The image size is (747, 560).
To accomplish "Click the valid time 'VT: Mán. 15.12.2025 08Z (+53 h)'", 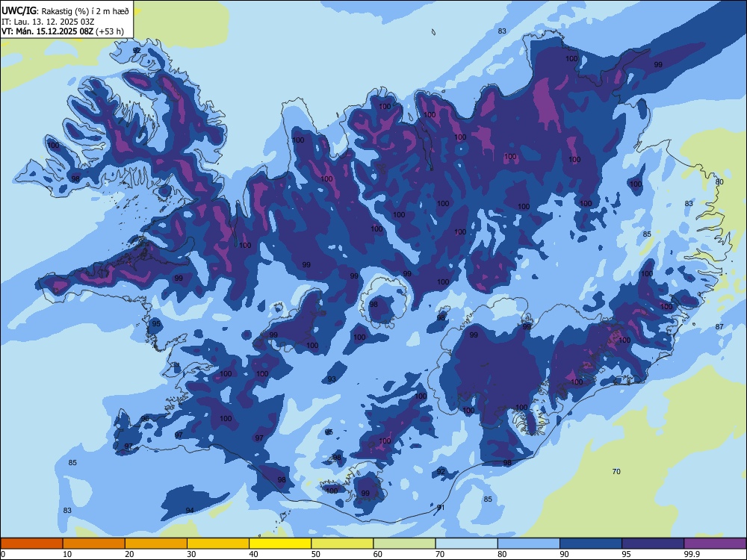I will pos(63,31).
